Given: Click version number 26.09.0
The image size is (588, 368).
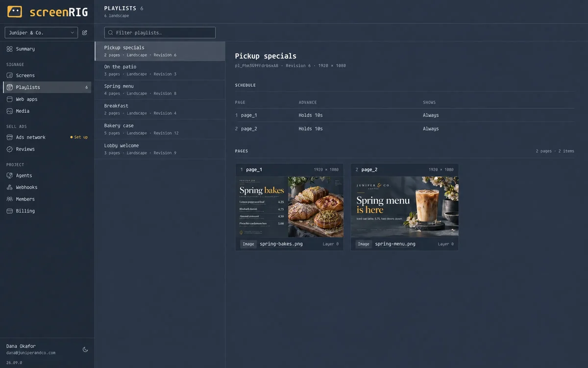Looking at the screenshot, I should click(14, 363).
